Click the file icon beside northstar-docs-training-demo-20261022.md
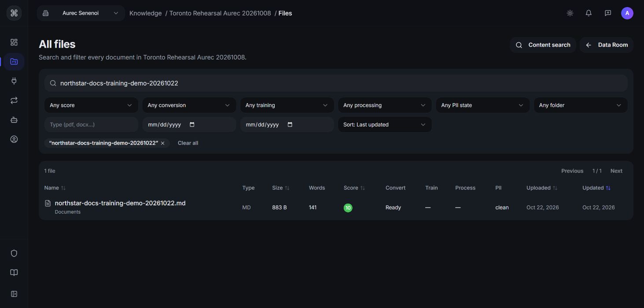 [48, 203]
